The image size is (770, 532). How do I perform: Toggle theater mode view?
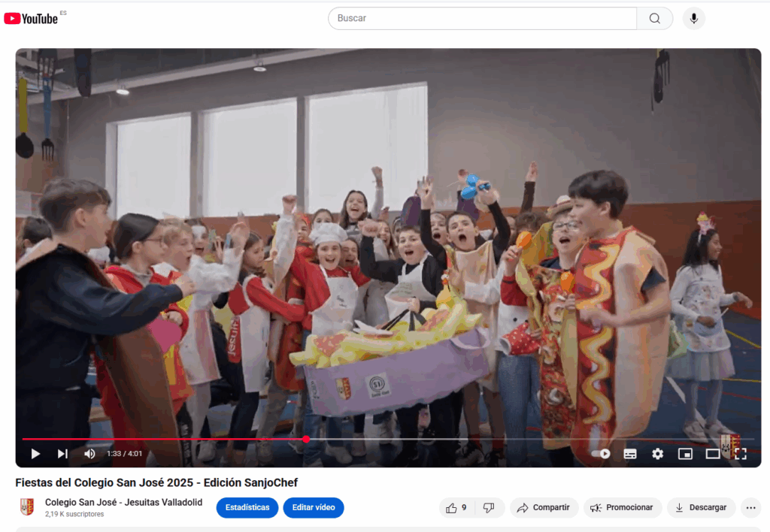(x=712, y=454)
